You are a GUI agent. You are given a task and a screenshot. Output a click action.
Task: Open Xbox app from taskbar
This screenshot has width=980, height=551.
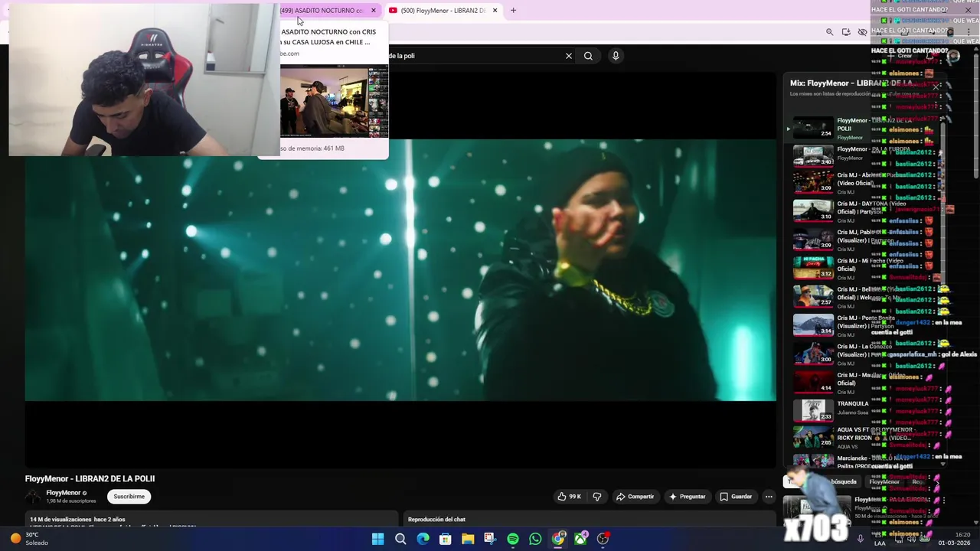pyautogui.click(x=580, y=539)
